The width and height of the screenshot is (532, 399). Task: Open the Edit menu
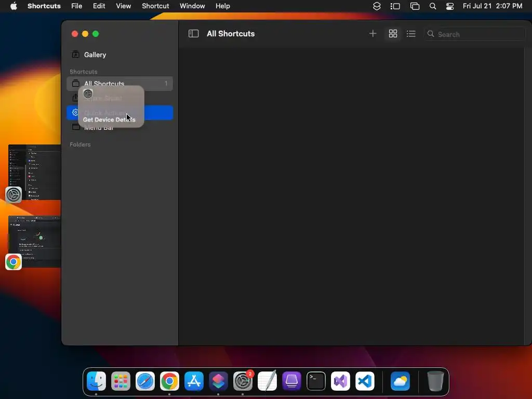pyautogui.click(x=99, y=6)
